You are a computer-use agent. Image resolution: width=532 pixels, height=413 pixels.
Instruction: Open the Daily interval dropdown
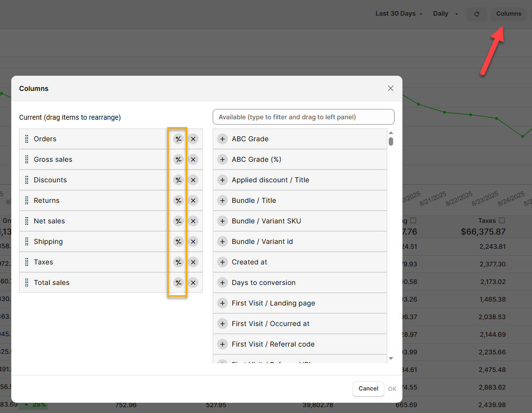click(445, 14)
